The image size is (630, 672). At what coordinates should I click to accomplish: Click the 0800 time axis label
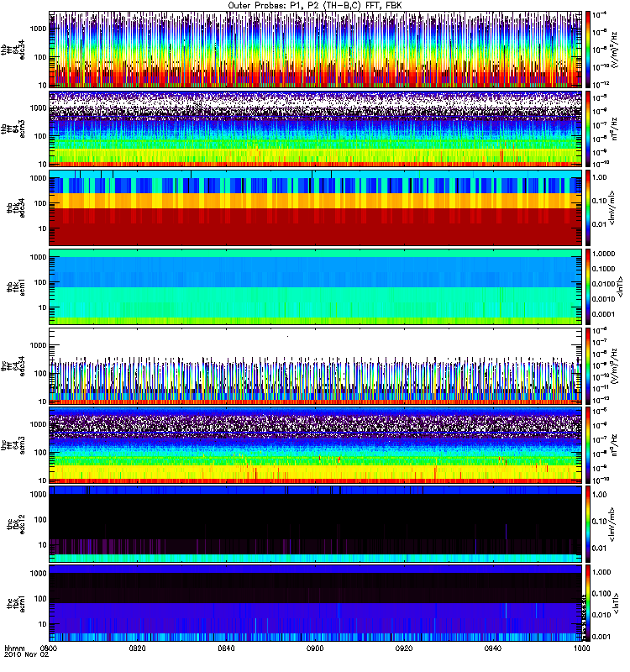tap(49, 648)
